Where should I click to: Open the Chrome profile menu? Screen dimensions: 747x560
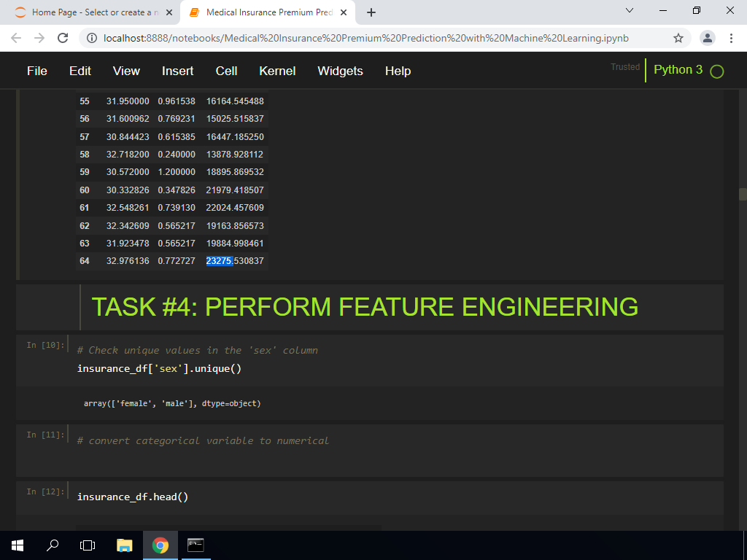pyautogui.click(x=708, y=38)
